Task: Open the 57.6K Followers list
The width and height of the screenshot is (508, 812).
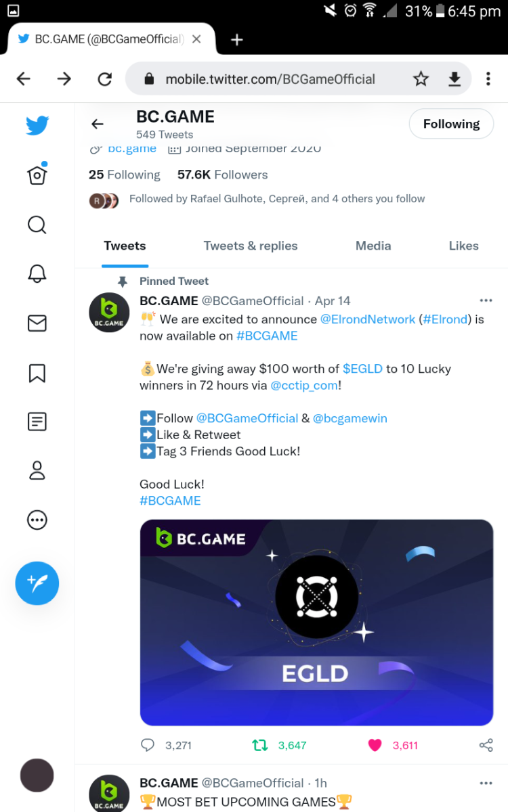Action: click(x=222, y=175)
